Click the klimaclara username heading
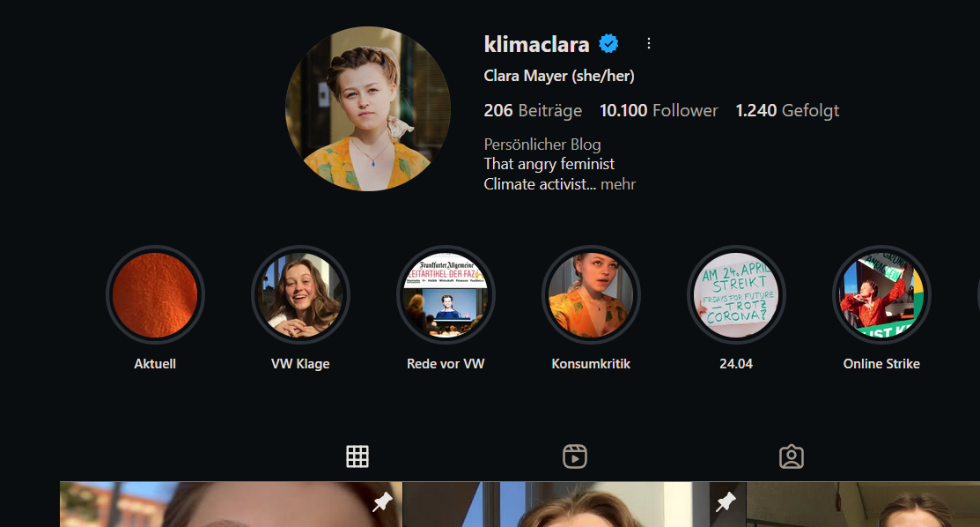Screen dimensions: 980x527 (536, 44)
